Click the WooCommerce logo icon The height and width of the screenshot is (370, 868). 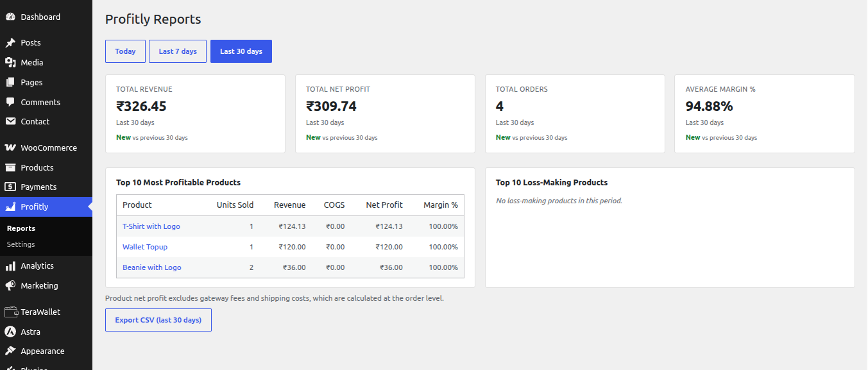10,148
